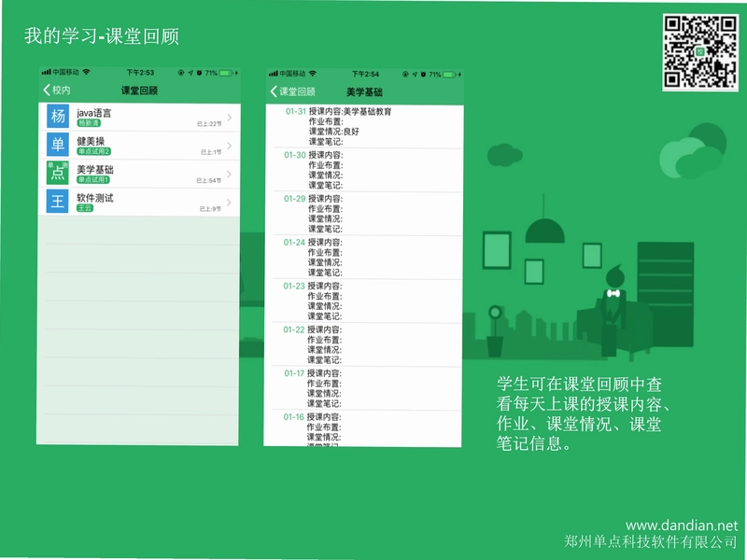Tap the Wi-Fi icon in the 下午2:53 status bar
Viewport: 747px width, 560px height.
click(x=86, y=72)
